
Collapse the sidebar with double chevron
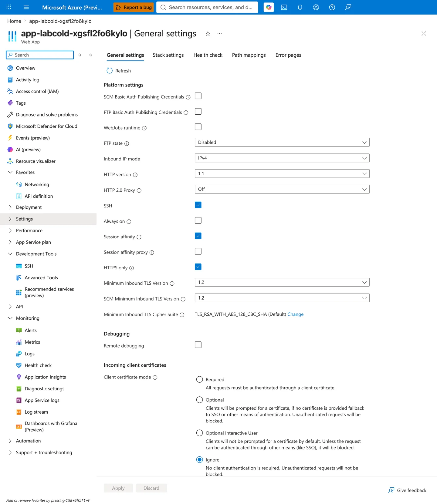[x=91, y=55]
